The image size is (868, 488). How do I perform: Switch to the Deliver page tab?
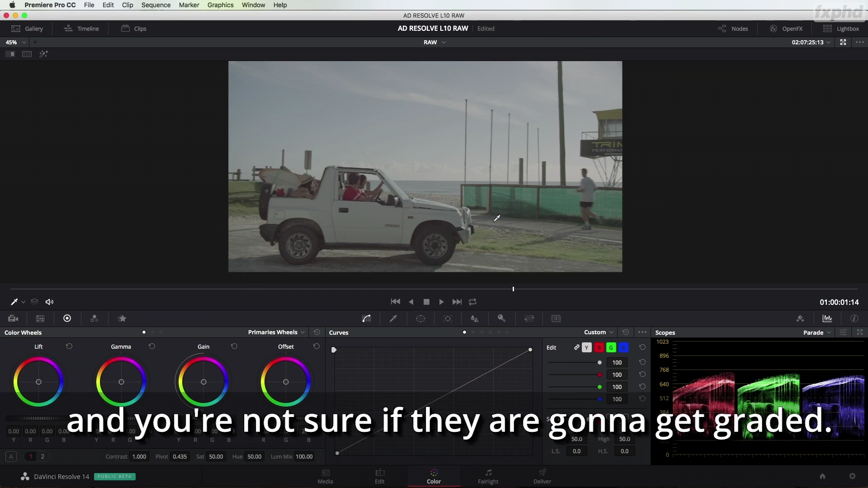coord(542,476)
